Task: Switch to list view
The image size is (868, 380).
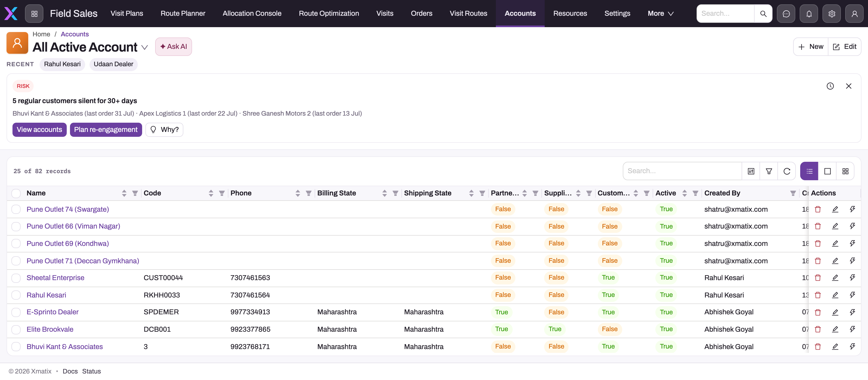Action: [x=809, y=171]
